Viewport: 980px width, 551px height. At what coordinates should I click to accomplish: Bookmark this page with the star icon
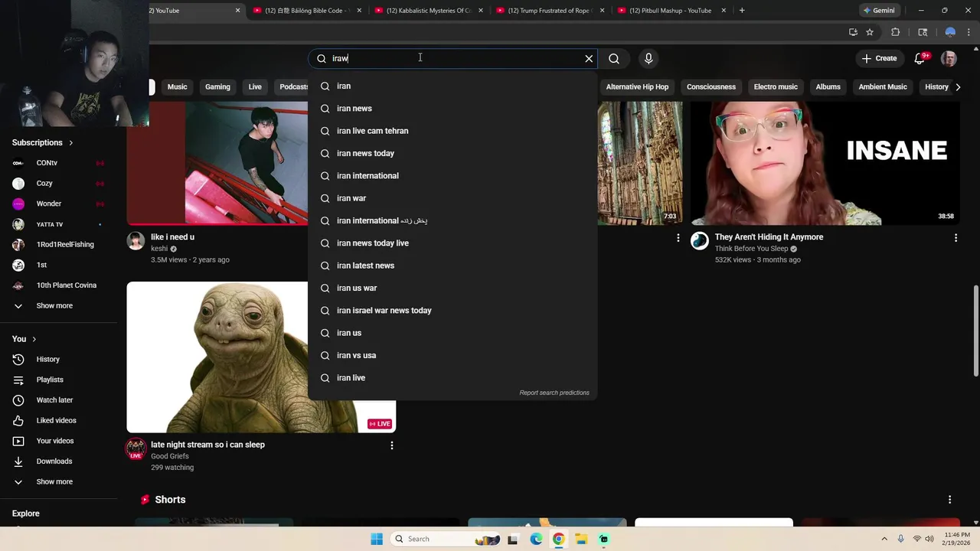point(870,32)
